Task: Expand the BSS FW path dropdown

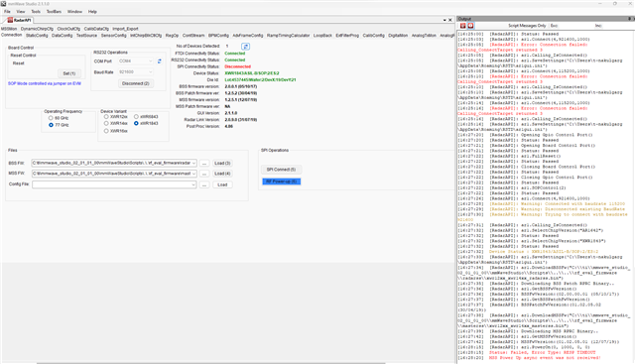Action: (x=194, y=164)
